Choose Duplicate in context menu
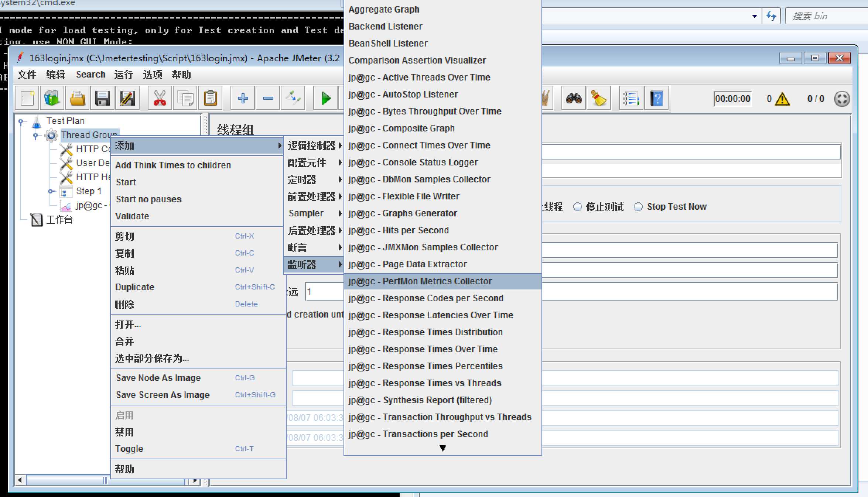 (198, 287)
